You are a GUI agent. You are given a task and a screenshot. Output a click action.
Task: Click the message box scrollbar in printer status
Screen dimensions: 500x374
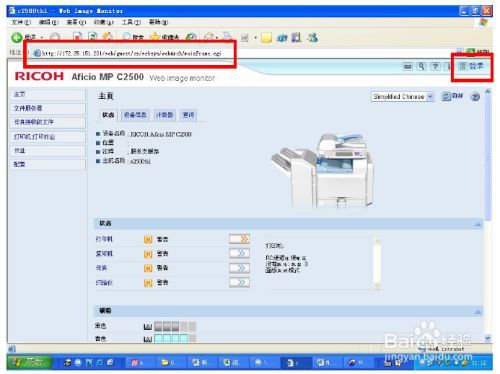coord(377,263)
